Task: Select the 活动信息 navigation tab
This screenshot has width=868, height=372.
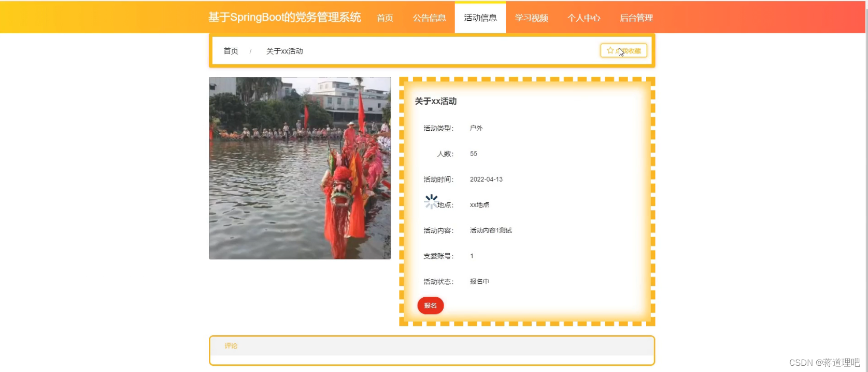Action: coord(480,18)
